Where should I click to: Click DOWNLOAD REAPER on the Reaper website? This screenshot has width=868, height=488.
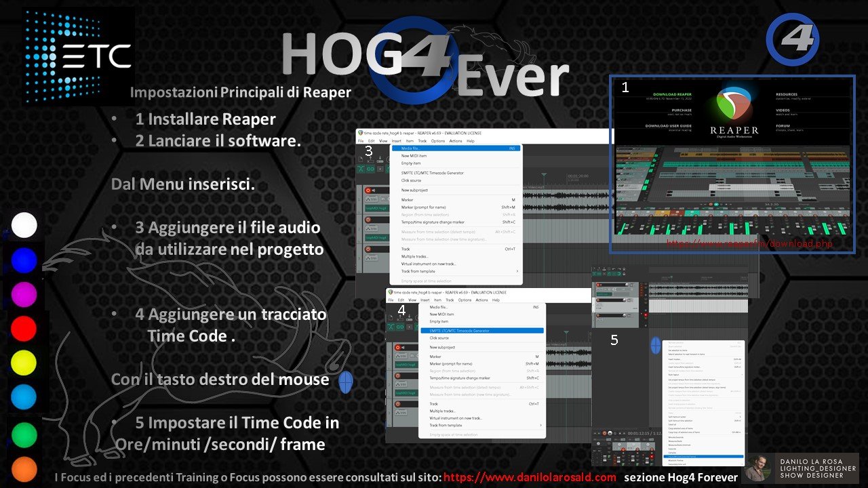point(673,94)
